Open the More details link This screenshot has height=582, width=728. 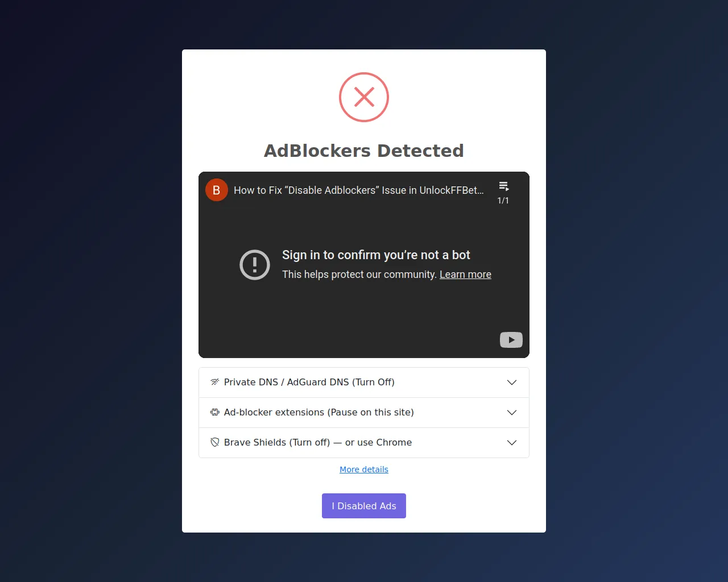click(x=364, y=469)
